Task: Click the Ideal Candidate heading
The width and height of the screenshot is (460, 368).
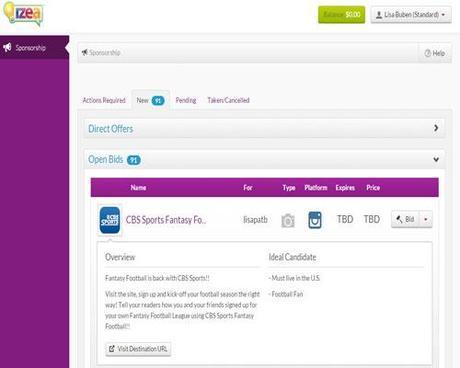Action: click(292, 257)
